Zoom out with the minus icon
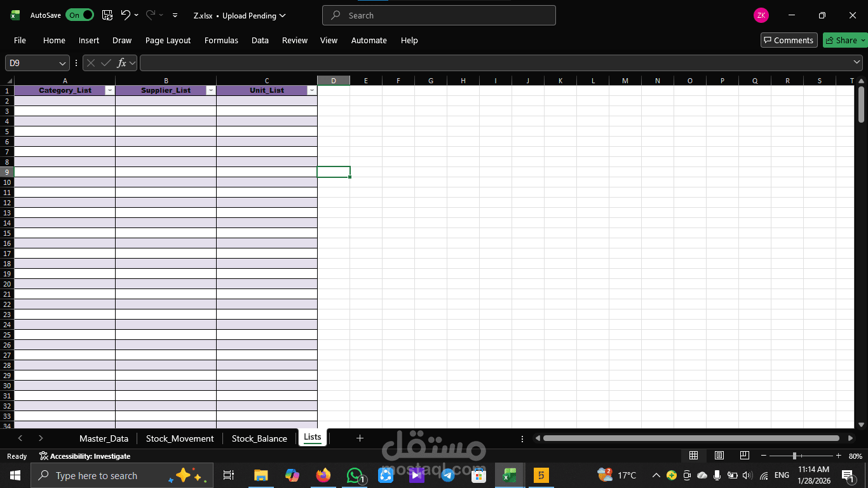The height and width of the screenshot is (488, 868). click(x=764, y=456)
